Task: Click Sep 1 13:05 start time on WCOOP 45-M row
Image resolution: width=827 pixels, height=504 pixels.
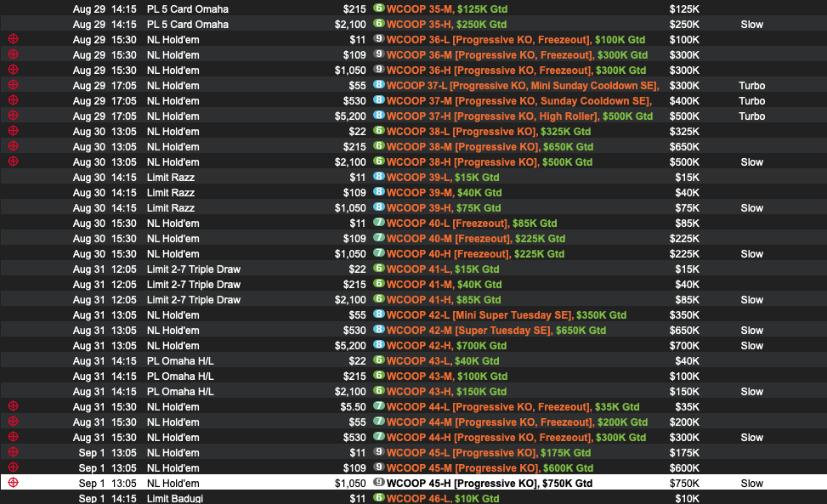Action: click(x=108, y=467)
